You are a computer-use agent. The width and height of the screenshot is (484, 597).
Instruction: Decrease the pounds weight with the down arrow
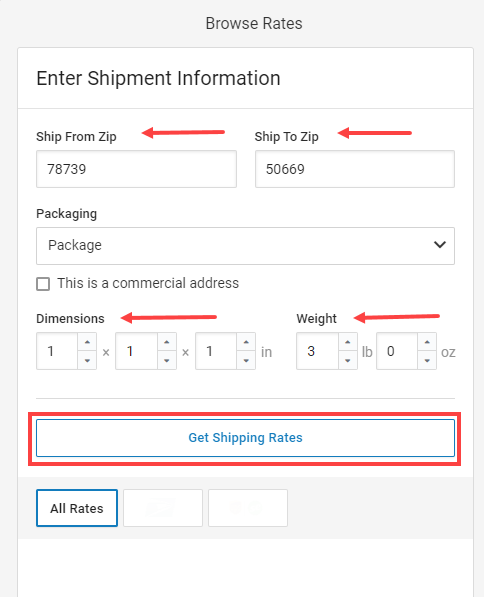pyautogui.click(x=348, y=360)
